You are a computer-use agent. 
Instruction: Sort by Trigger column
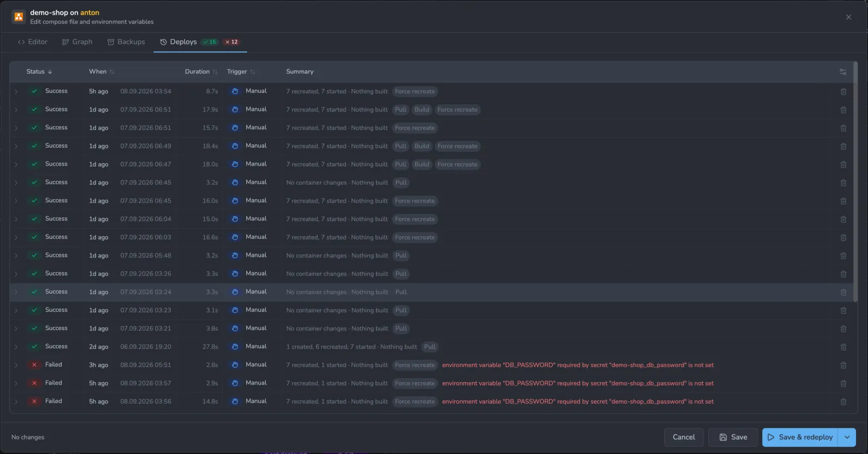tap(241, 72)
